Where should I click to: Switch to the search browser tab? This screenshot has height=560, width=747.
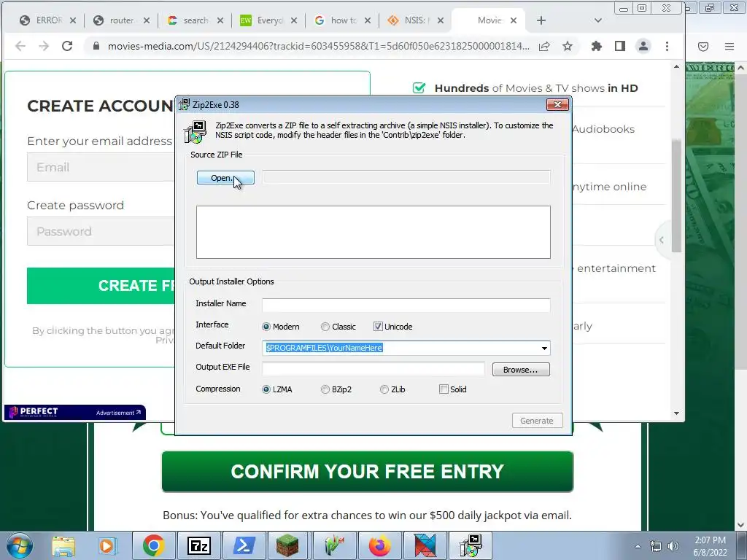pos(196,20)
